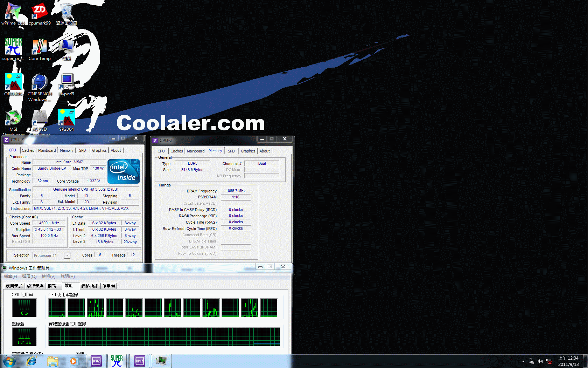This screenshot has width=588, height=368.
Task: Click the taskbar clock showing 12:04
Action: [x=568, y=361]
